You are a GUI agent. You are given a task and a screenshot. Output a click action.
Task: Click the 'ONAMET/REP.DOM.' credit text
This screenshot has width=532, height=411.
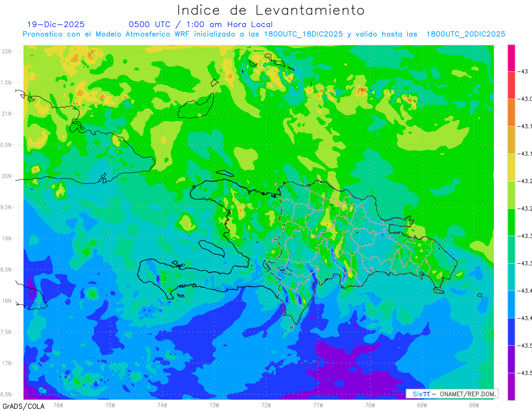(x=467, y=394)
